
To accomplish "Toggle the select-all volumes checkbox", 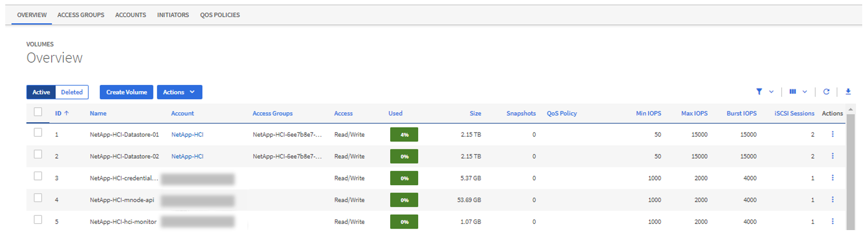I will (38, 112).
